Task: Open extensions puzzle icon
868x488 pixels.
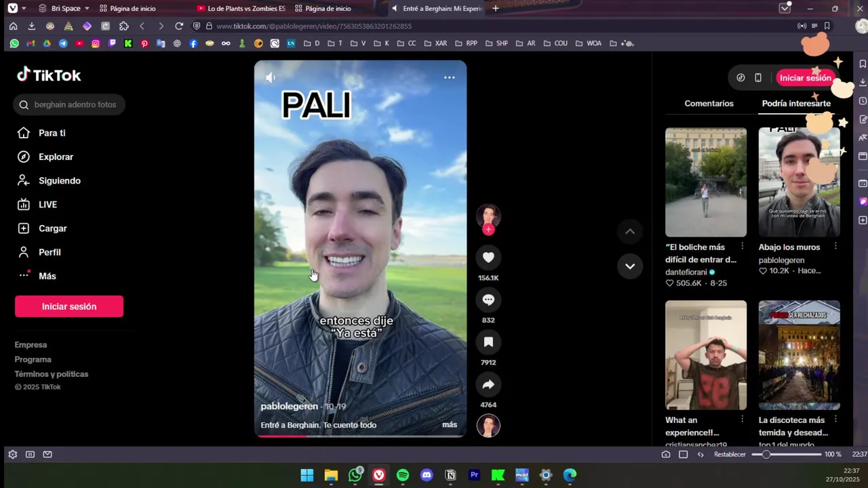Action: [x=123, y=26]
